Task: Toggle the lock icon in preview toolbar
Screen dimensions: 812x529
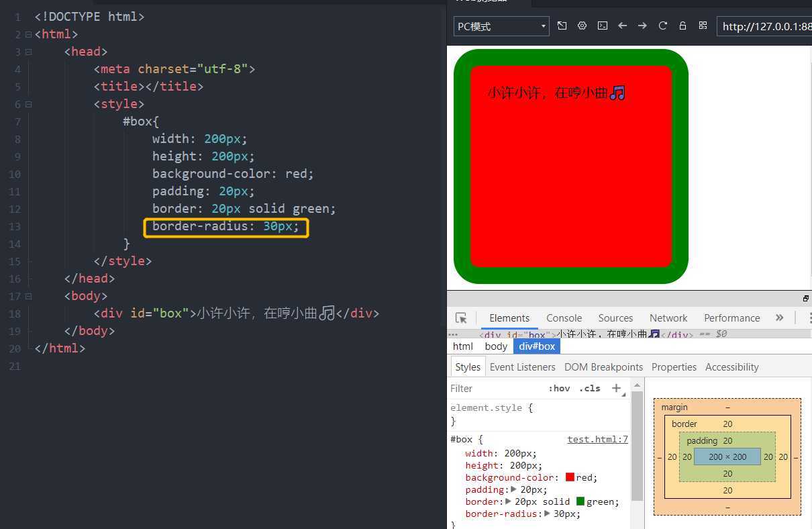Action: (683, 26)
